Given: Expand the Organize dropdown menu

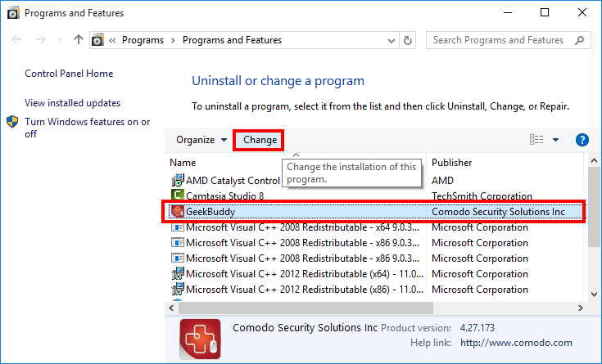Looking at the screenshot, I should [x=201, y=140].
